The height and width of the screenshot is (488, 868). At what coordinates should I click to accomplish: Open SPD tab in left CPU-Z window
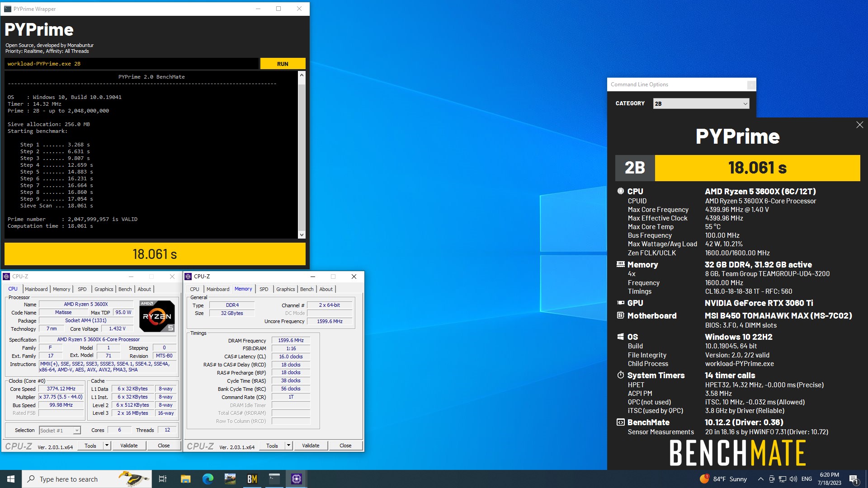[82, 289]
